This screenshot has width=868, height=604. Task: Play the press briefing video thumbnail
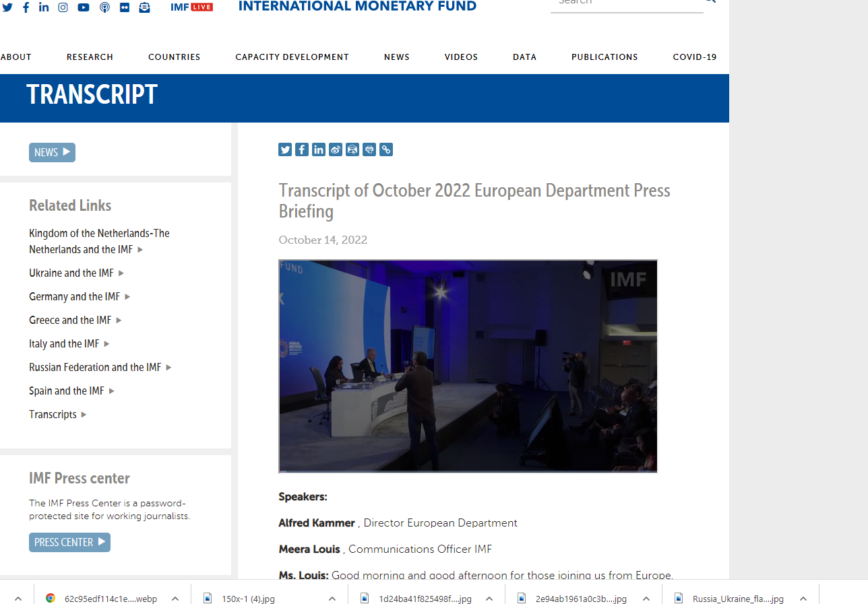(x=468, y=366)
